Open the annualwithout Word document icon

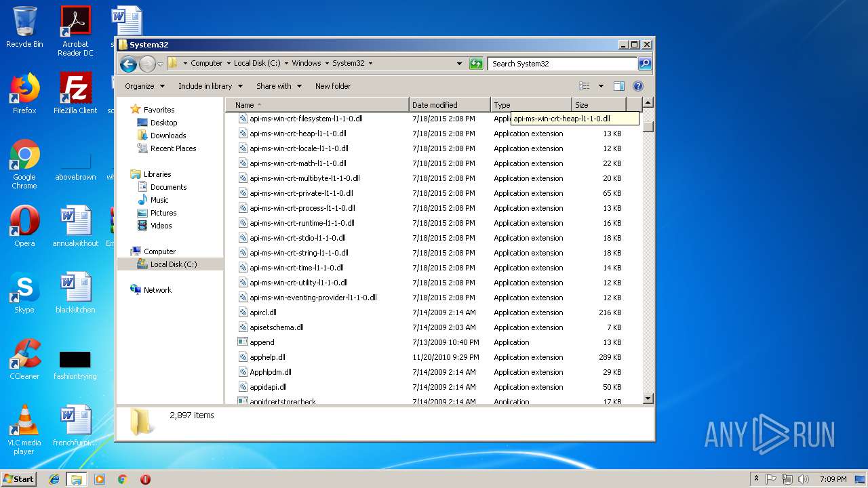pyautogui.click(x=75, y=221)
